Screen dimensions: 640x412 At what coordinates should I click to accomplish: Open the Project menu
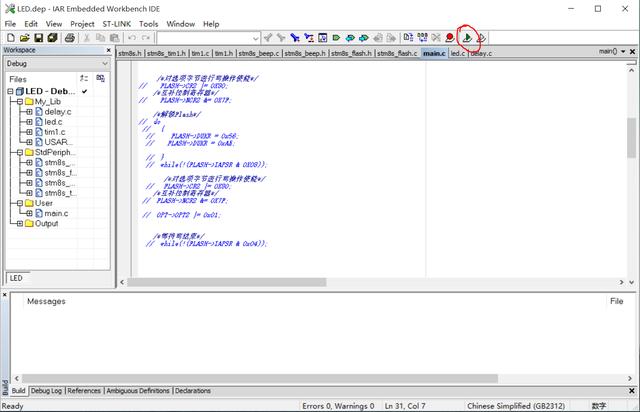82,23
